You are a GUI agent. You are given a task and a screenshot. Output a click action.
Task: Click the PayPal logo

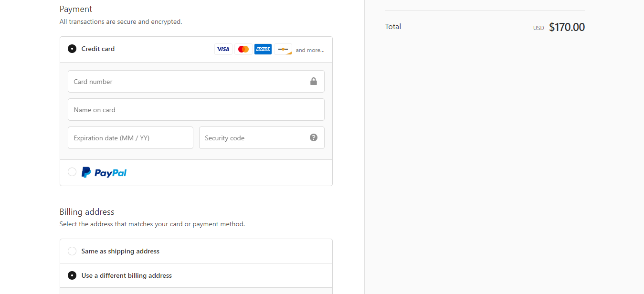click(x=104, y=172)
